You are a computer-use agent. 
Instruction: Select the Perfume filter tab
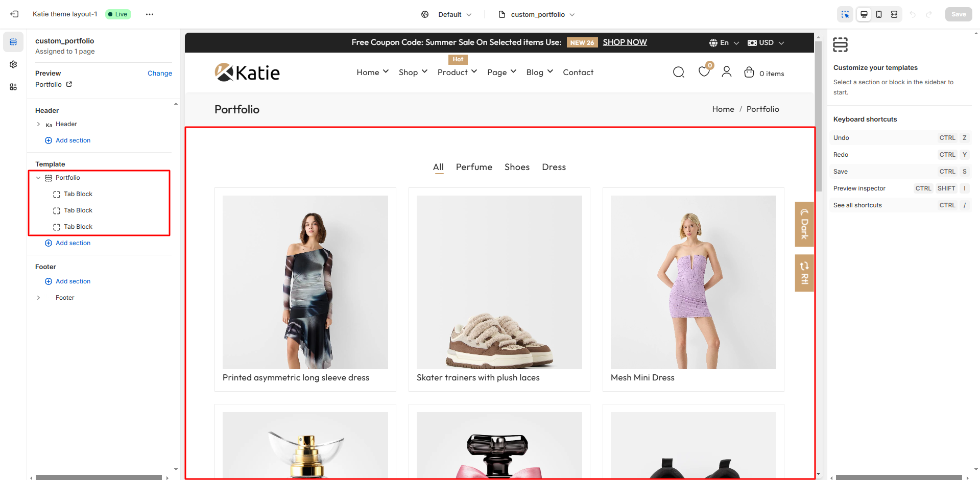474,167
